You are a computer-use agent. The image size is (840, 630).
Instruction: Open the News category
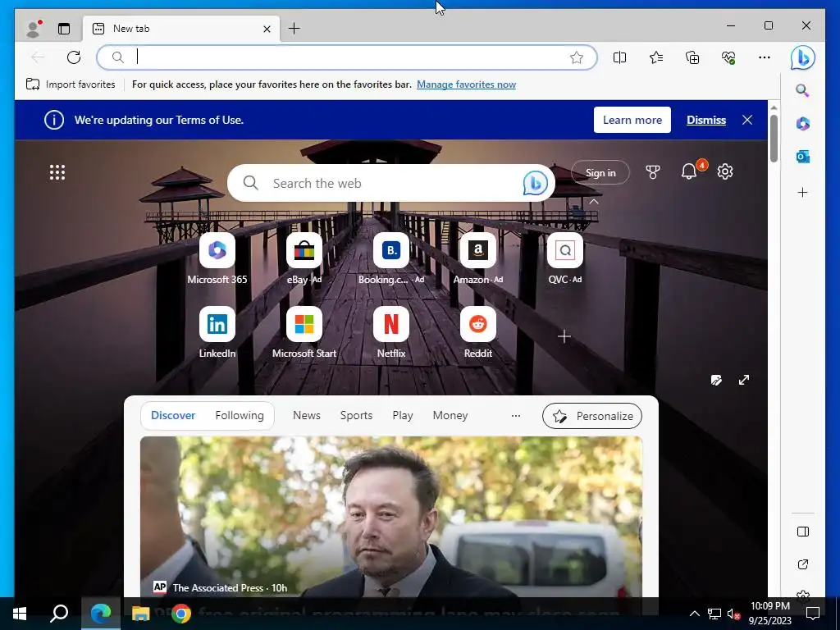click(x=307, y=415)
